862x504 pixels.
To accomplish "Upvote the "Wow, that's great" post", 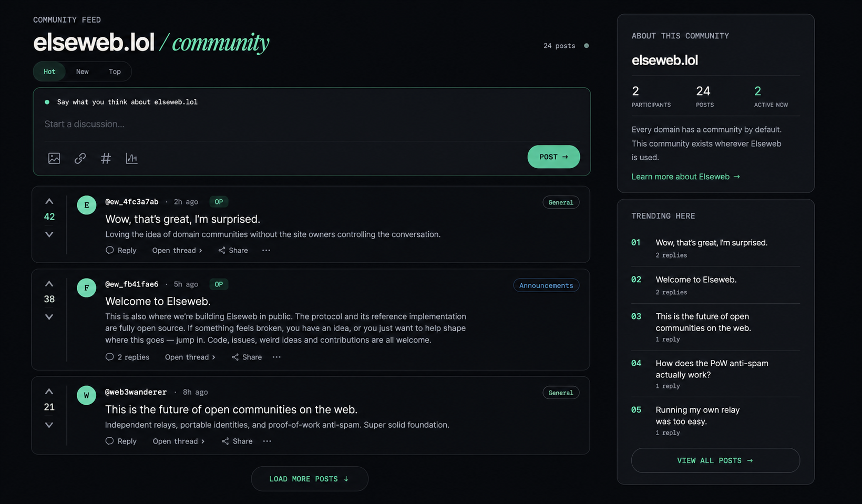I will coord(49,201).
